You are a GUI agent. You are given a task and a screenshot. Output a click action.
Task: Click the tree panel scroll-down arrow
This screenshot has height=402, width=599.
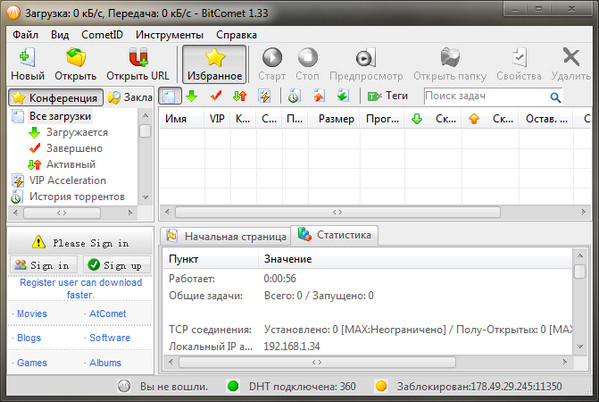point(145,198)
